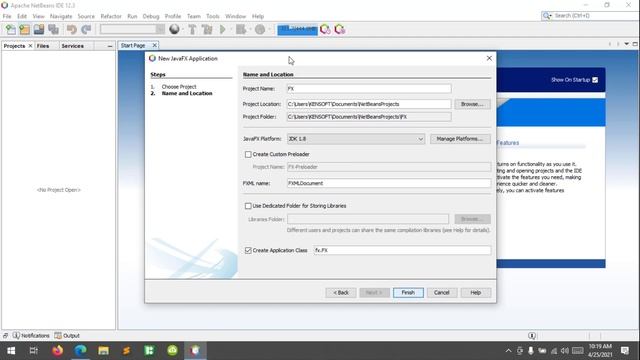Open the File menu
This screenshot has width=640, height=360.
pos(7,16)
